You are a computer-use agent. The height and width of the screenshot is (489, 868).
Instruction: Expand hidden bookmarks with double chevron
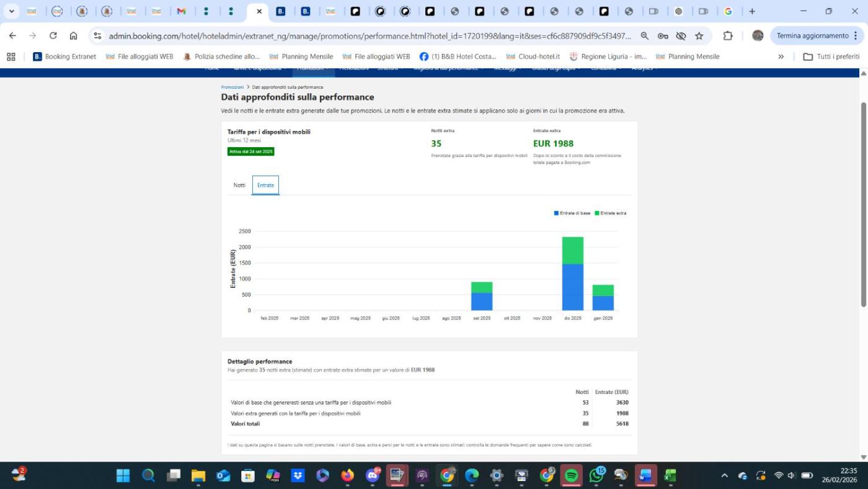pyautogui.click(x=781, y=56)
